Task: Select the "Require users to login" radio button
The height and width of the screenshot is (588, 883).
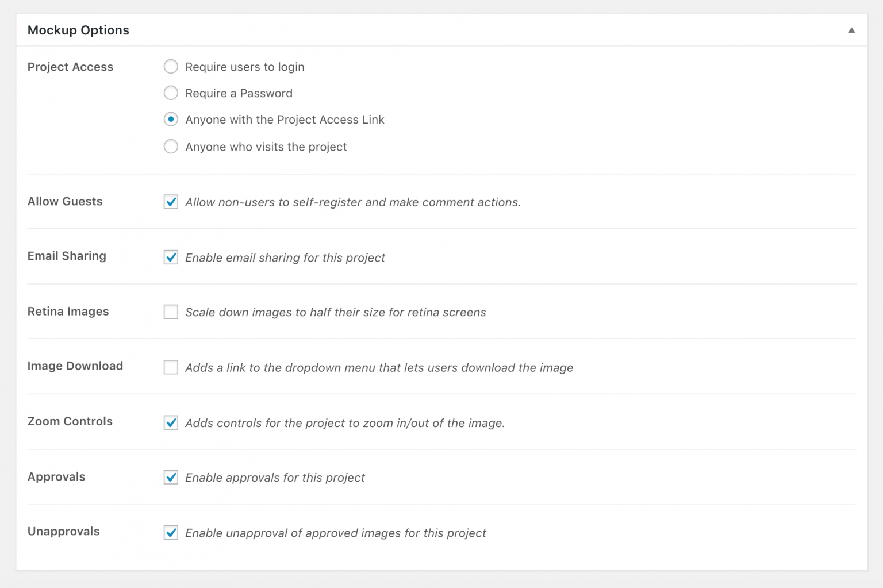Action: pyautogui.click(x=171, y=67)
